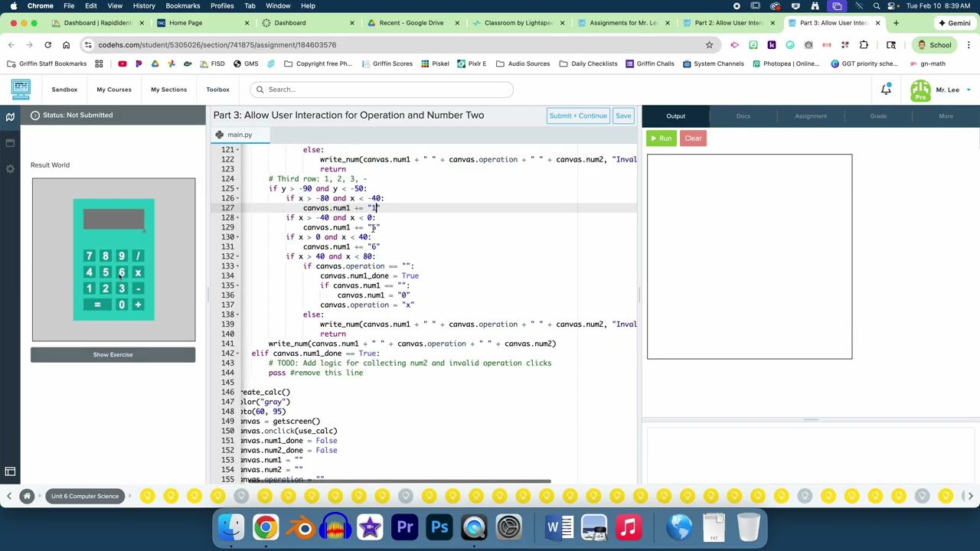
Task: Open the More tab
Action: pos(946,116)
